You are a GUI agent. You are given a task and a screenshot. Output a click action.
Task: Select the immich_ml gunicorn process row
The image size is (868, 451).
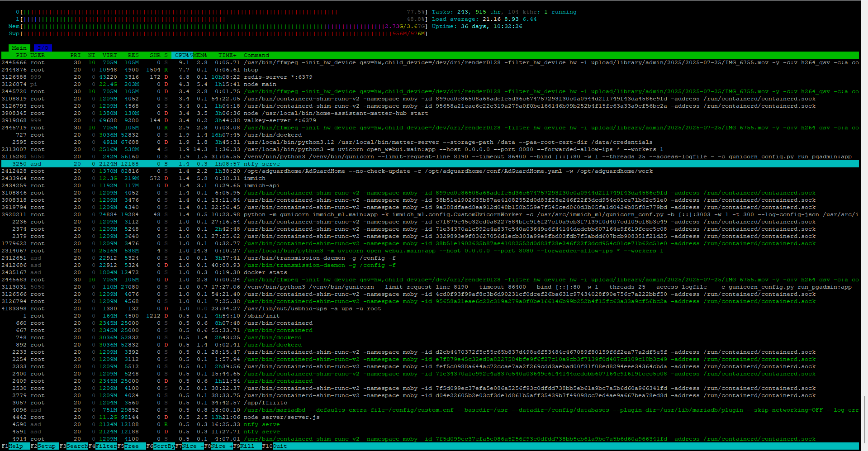click(430, 214)
